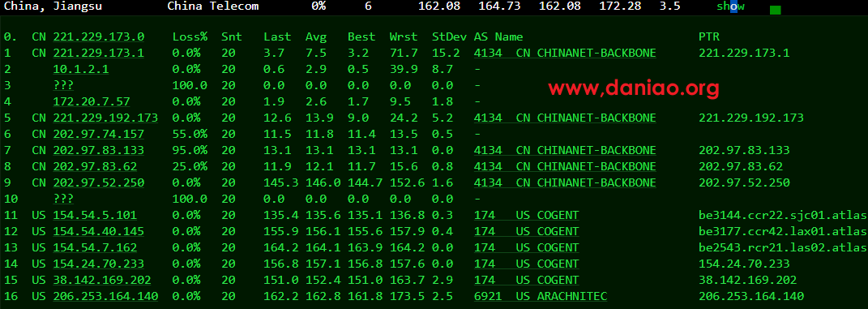Click the 'Best' column header
Viewport: 868px width, 309px height.
[361, 36]
